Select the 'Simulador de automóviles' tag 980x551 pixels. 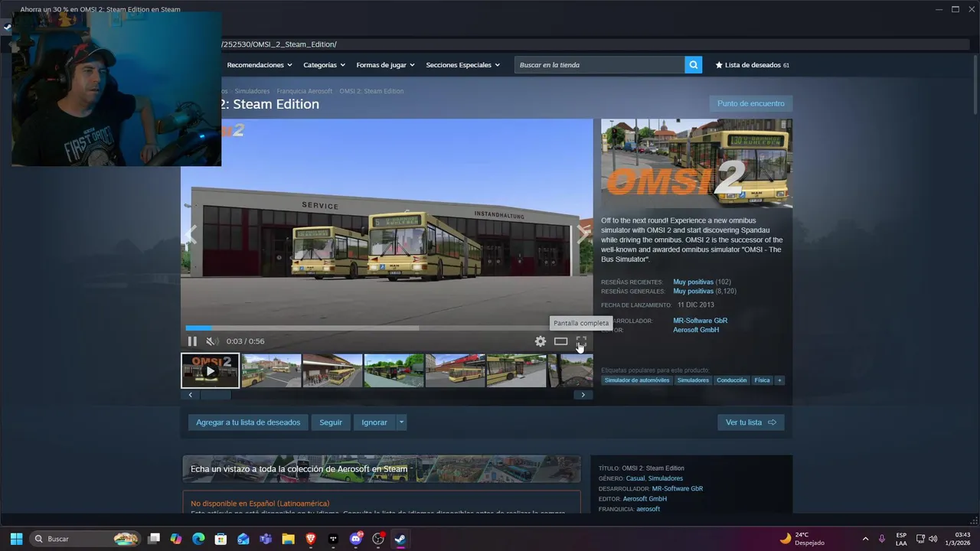[636, 380]
